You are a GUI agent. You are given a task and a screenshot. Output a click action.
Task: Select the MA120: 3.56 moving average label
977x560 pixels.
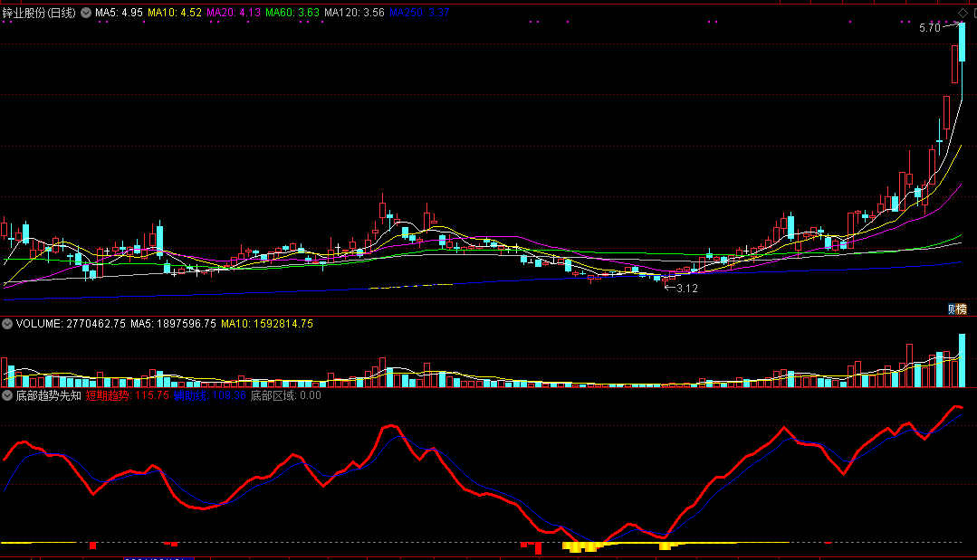355,13
